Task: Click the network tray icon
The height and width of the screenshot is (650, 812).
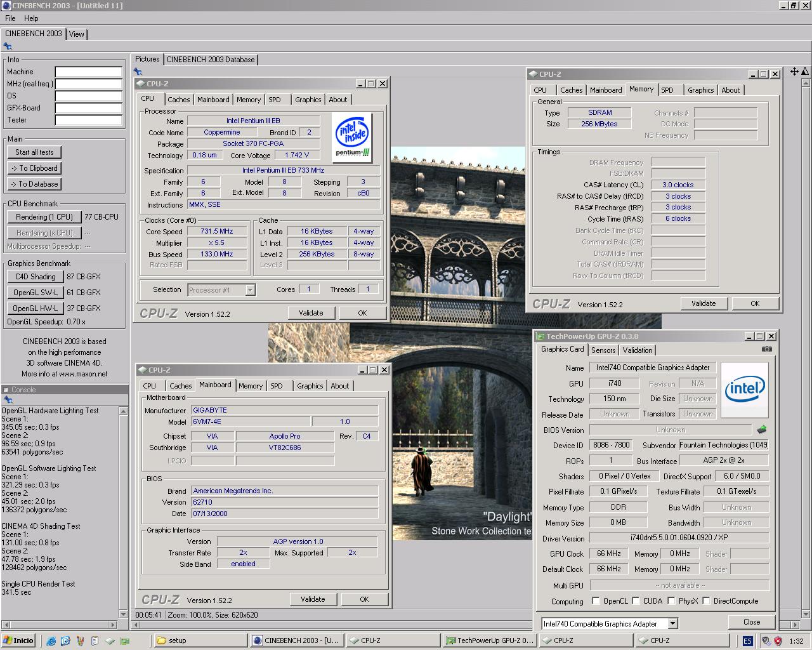Action: click(x=766, y=640)
